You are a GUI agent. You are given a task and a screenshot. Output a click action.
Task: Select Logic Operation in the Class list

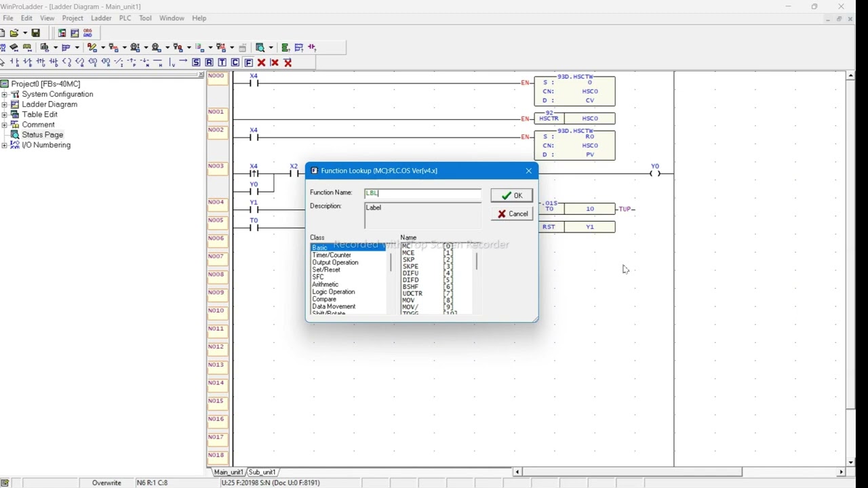point(334,292)
